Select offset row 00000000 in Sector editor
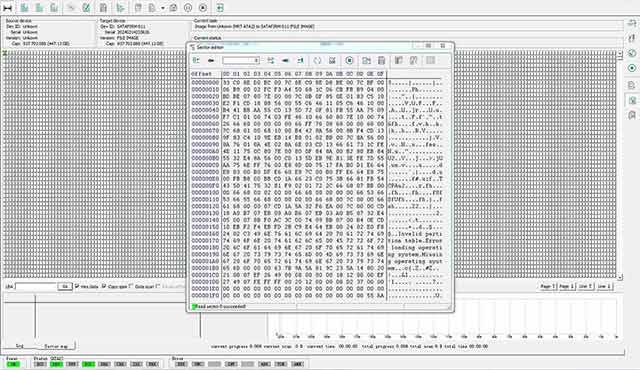Screen dimensions: 640x370 205,82
